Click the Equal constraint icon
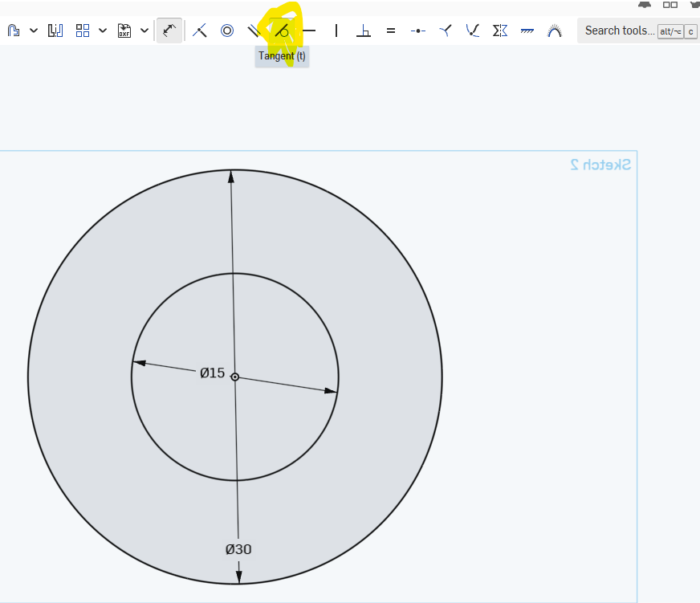700x603 pixels. (391, 31)
